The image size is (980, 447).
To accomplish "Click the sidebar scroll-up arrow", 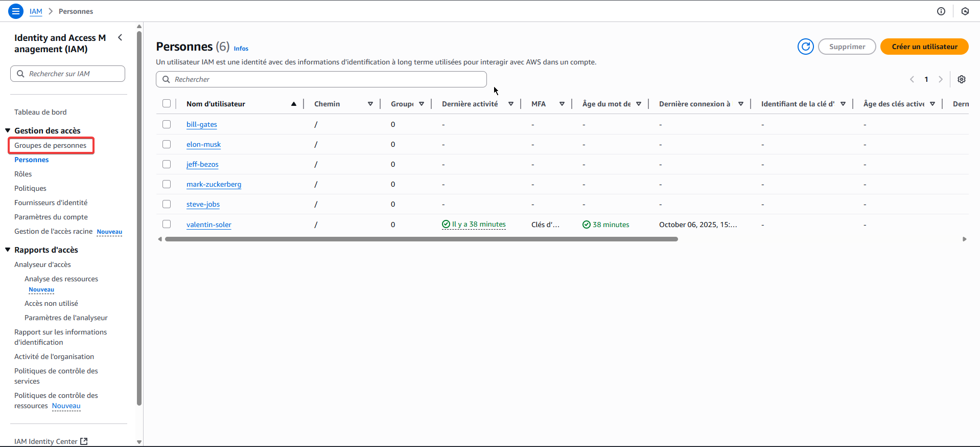I will point(139,26).
